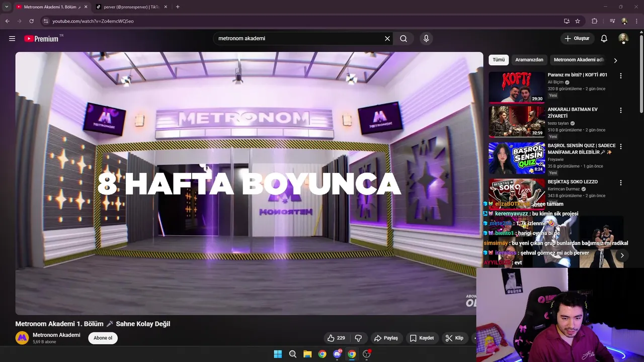
Task: Click the Paylaş share button
Action: pyautogui.click(x=386, y=338)
